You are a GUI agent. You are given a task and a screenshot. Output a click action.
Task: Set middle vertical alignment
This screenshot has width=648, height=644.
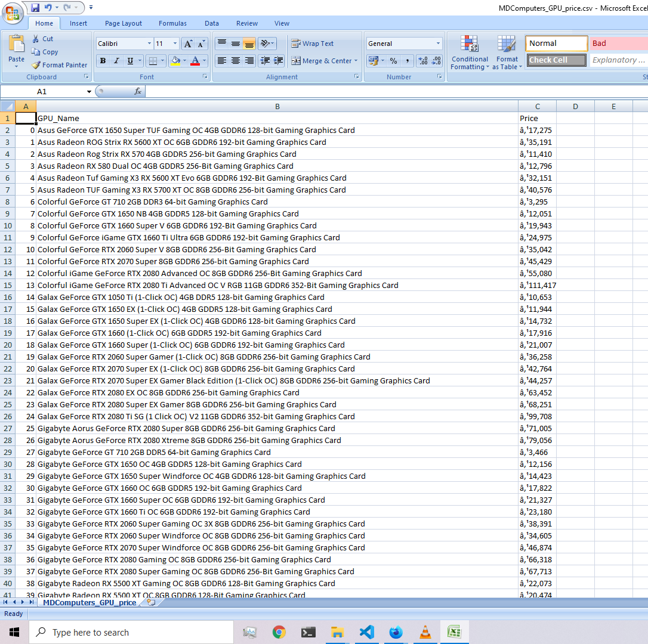point(236,44)
